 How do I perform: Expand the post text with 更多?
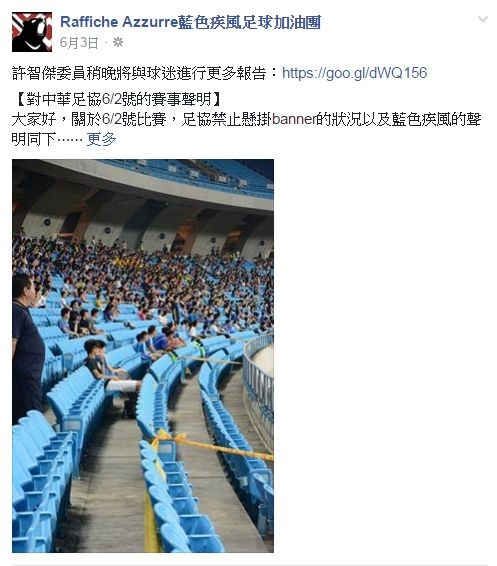101,139
